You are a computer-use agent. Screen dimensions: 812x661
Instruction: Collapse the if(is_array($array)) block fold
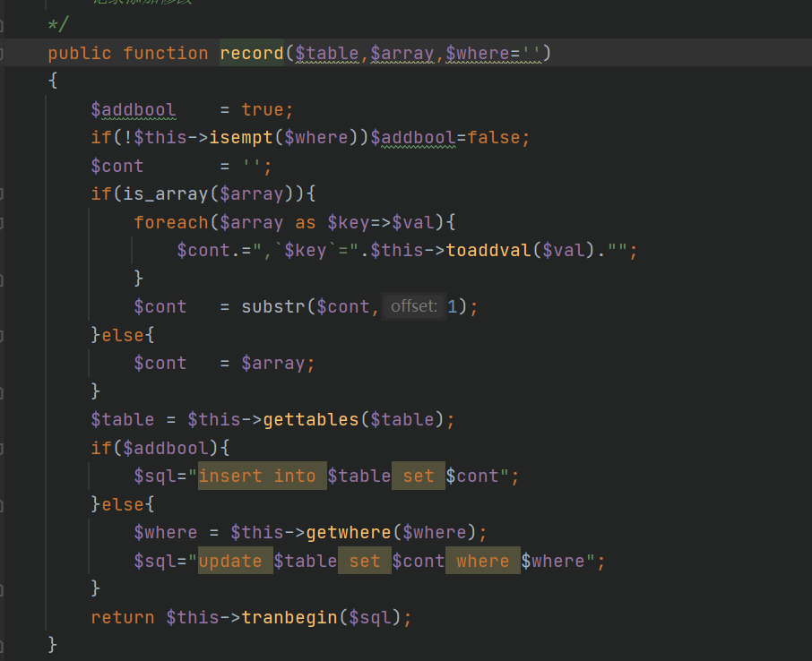[3, 194]
